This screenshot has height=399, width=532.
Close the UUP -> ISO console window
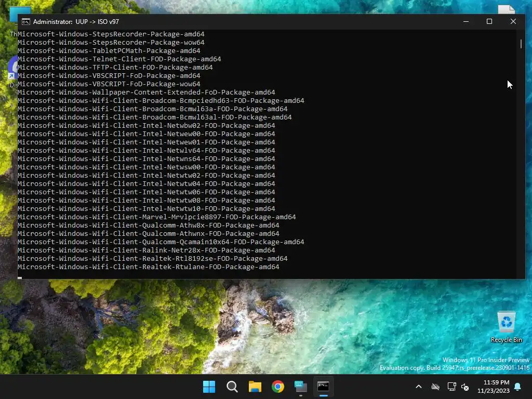coord(513,21)
